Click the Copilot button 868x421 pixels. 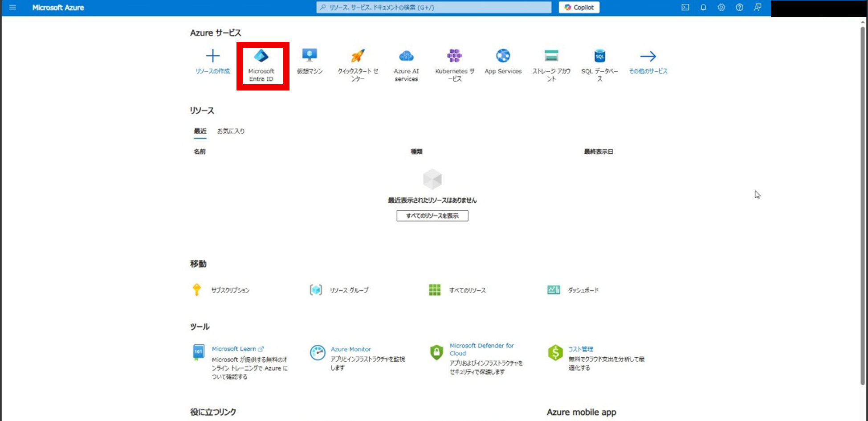point(579,8)
